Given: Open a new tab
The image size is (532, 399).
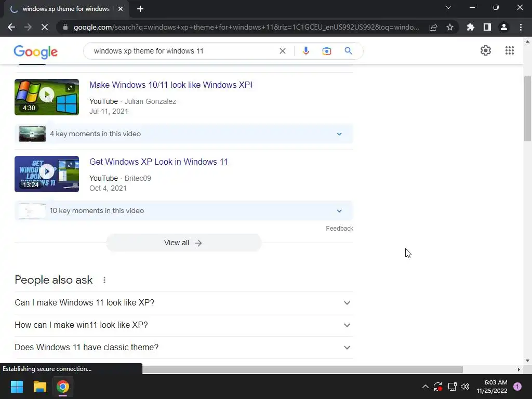Looking at the screenshot, I should (140, 9).
